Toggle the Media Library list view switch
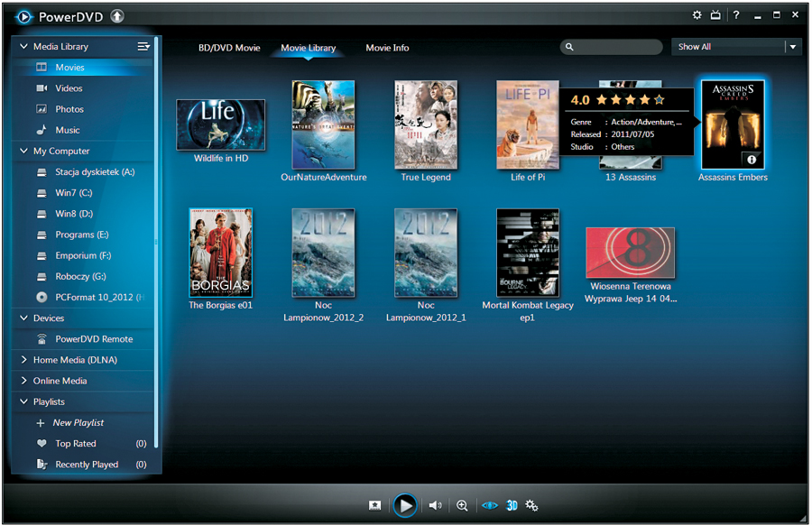The height and width of the screenshot is (525, 812). (x=143, y=46)
